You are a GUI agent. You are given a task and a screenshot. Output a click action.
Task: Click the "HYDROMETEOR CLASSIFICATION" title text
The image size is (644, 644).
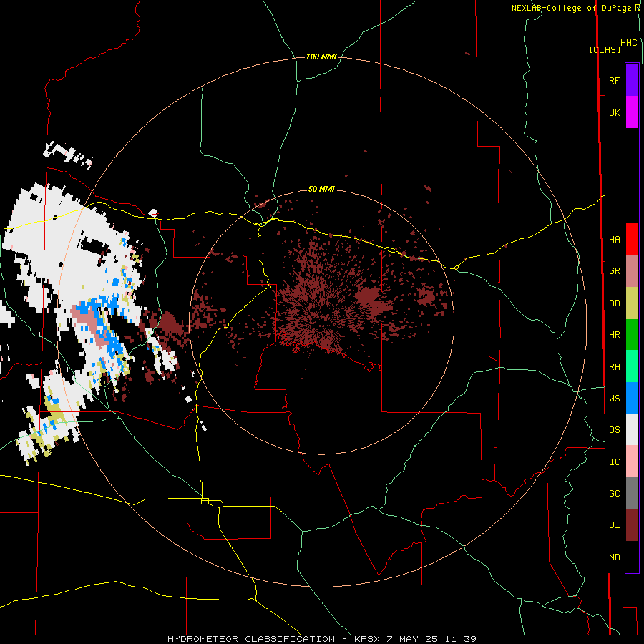tap(251, 639)
